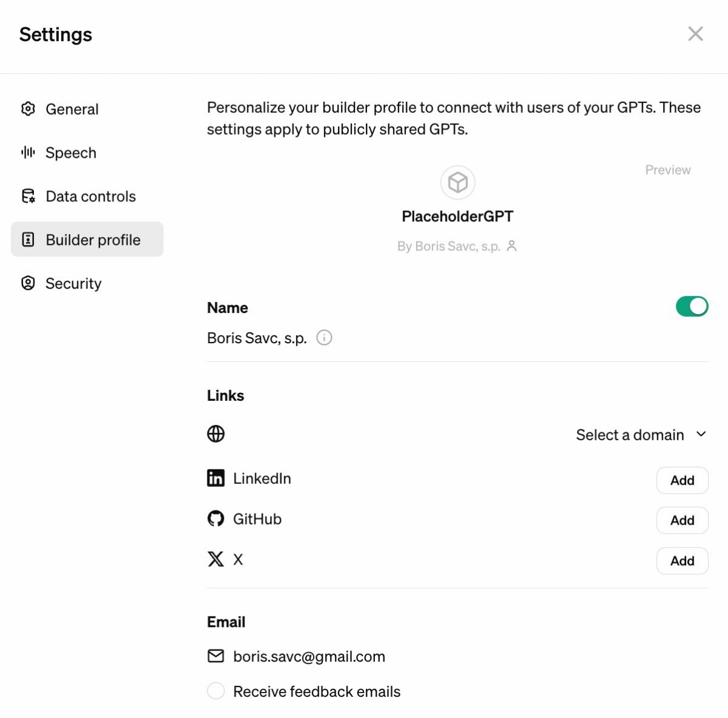Click the PlaceholderGPT cube avatar icon
The width and height of the screenshot is (728, 718).
tap(457, 182)
